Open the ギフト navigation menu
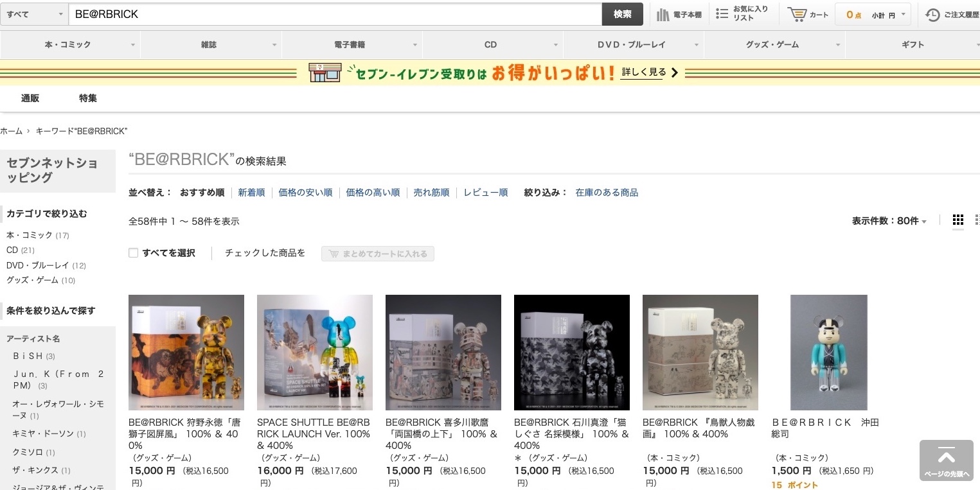Screen dimensions: 980x490 pos(913,45)
